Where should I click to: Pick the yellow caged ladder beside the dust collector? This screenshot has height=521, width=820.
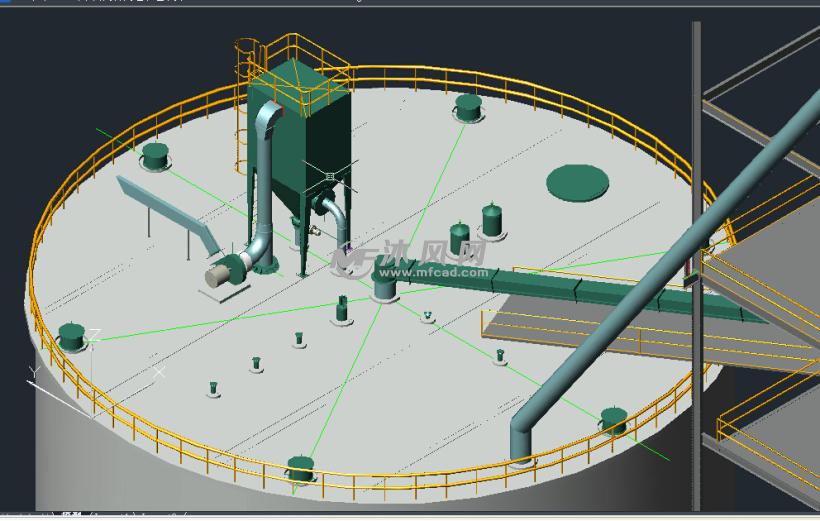pyautogui.click(x=243, y=105)
